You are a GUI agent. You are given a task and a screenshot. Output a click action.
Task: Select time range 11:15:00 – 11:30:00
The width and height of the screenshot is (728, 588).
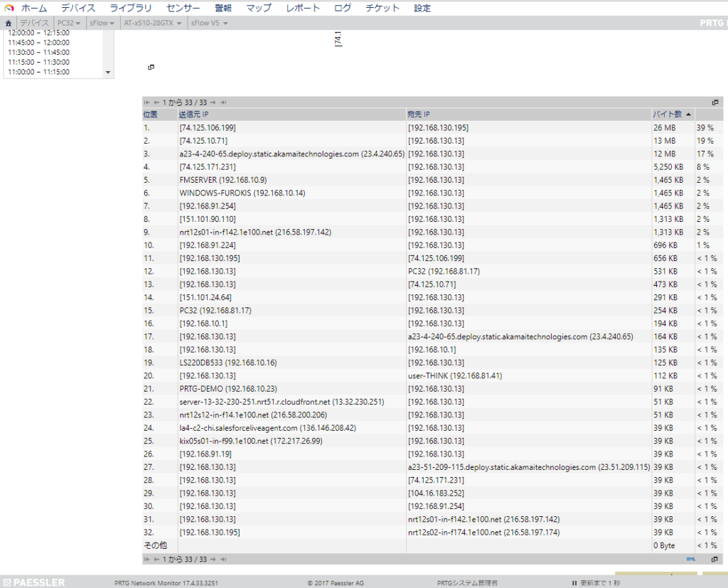coord(38,63)
